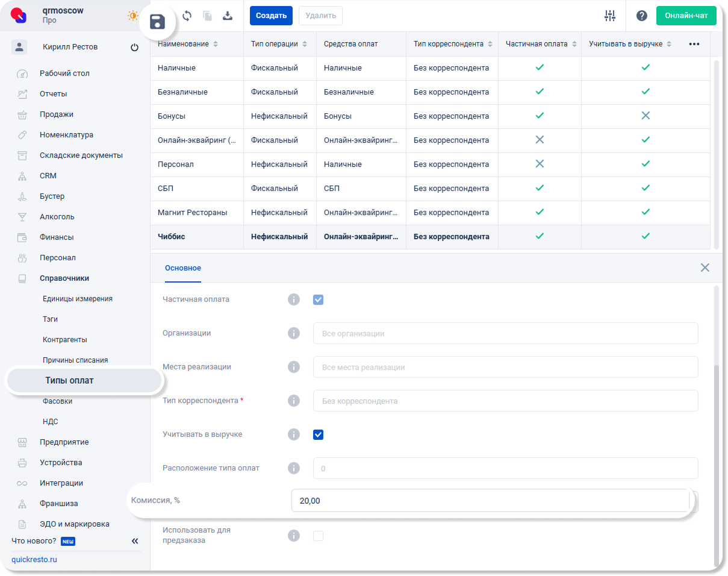This screenshot has height=576, width=728.
Task: Toggle the Частичная оплата checkbox
Action: click(318, 299)
